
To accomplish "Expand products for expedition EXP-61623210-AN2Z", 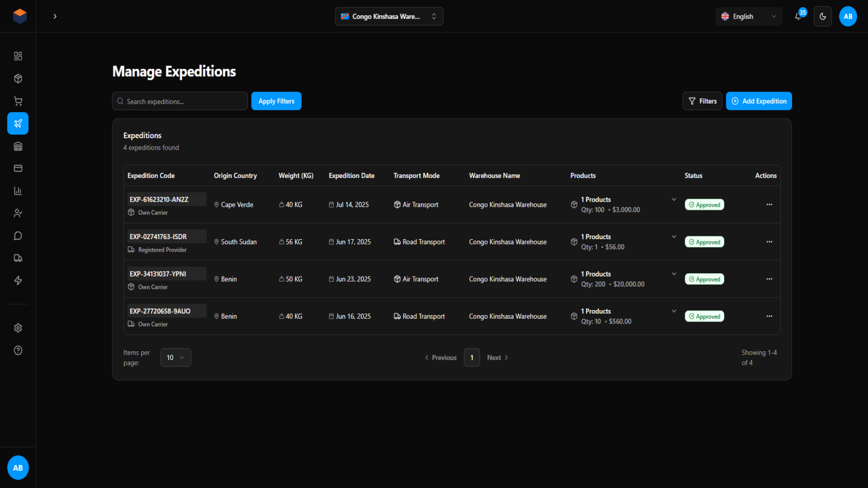I will click(674, 199).
